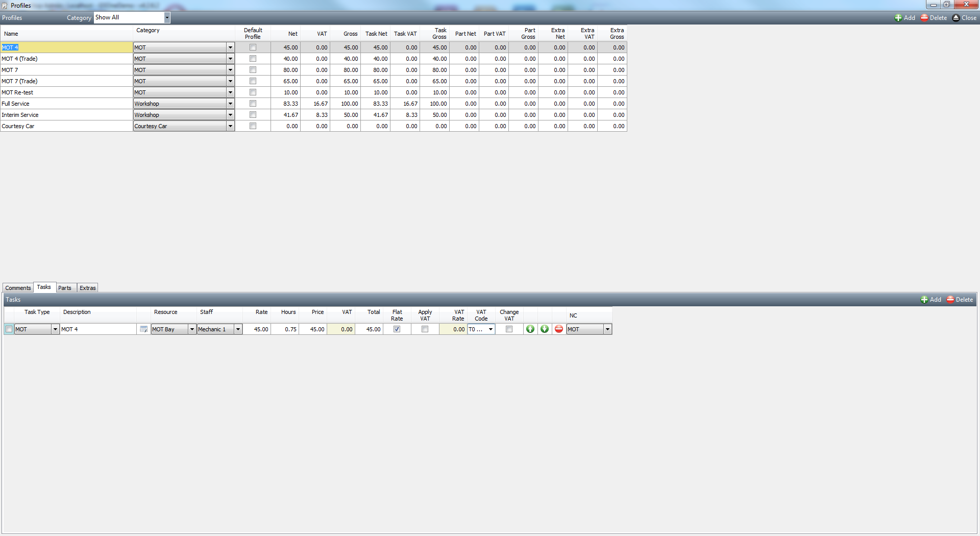Remove the MOT 4 task row

click(559, 329)
